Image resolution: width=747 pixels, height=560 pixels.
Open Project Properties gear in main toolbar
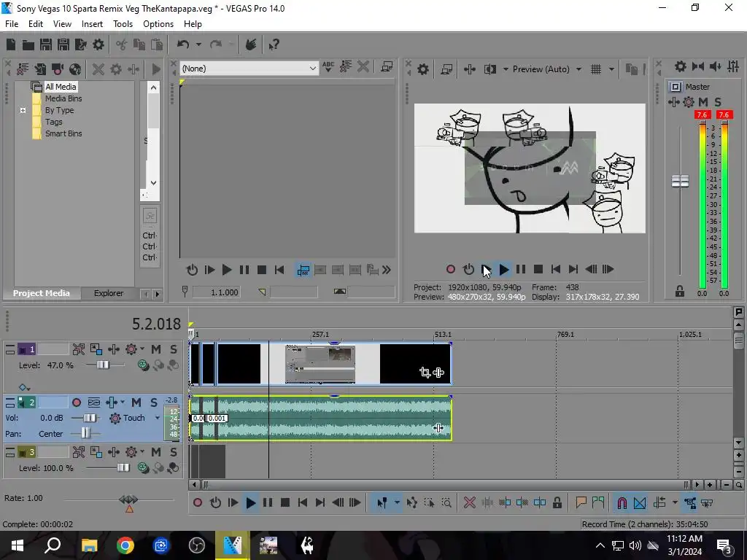tap(98, 44)
